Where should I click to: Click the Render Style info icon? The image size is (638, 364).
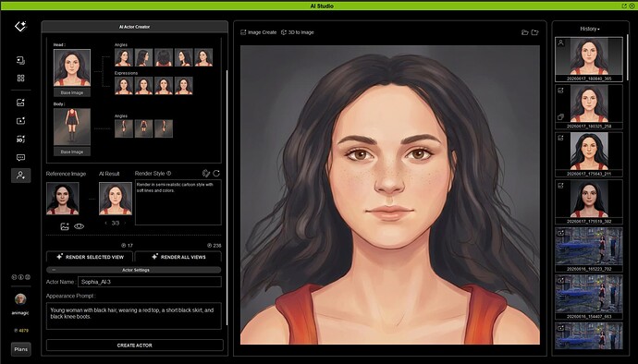point(169,174)
